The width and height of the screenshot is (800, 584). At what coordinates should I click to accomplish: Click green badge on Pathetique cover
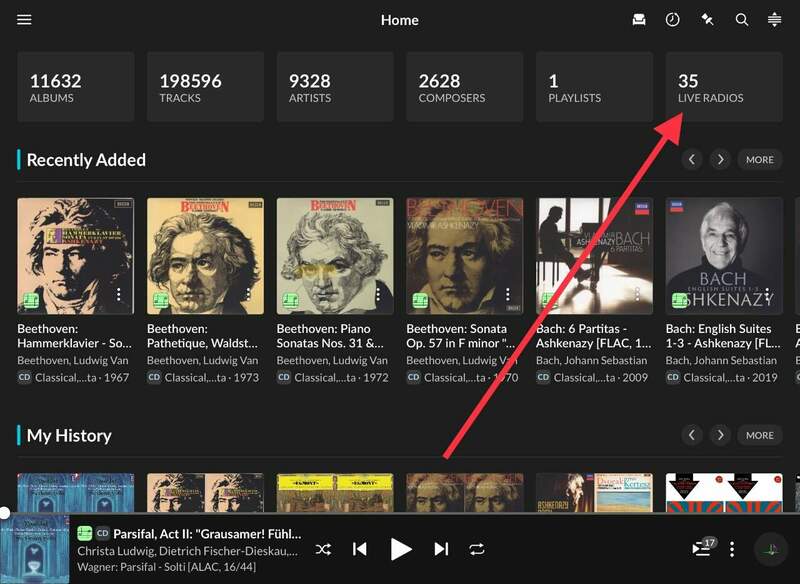point(161,300)
